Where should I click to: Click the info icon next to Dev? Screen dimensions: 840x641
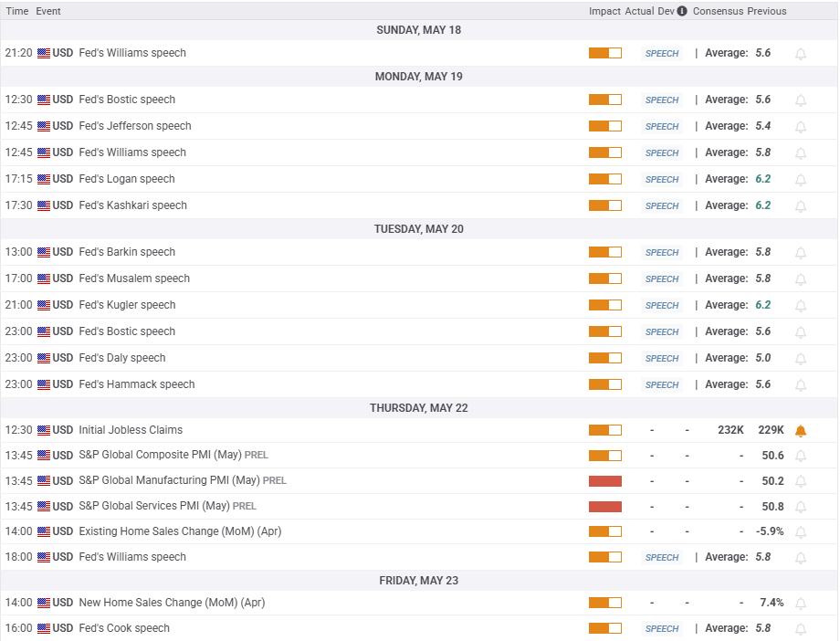click(683, 12)
